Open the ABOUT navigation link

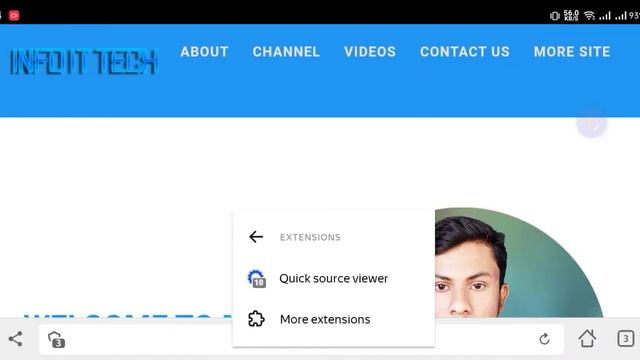[204, 52]
